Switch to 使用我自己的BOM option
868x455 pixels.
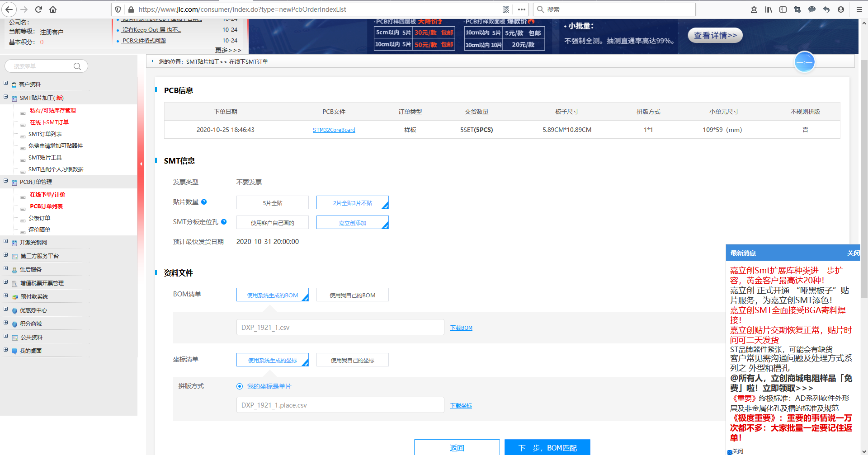[352, 294]
